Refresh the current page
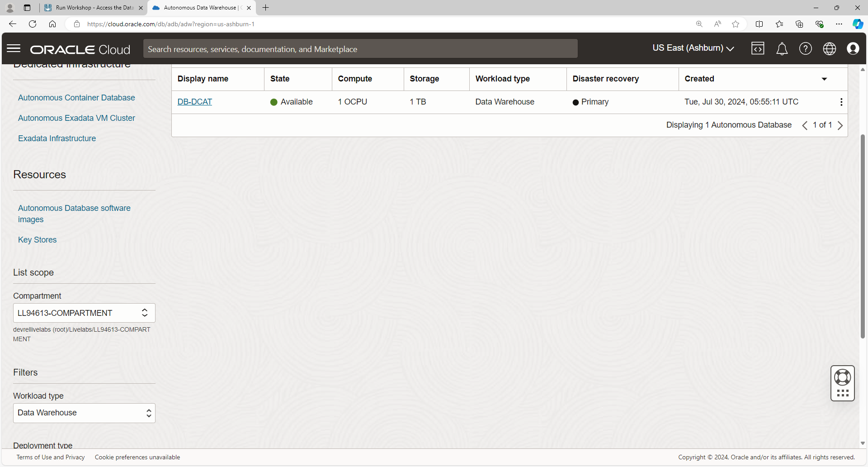The height and width of the screenshot is (467, 868). [x=33, y=24]
